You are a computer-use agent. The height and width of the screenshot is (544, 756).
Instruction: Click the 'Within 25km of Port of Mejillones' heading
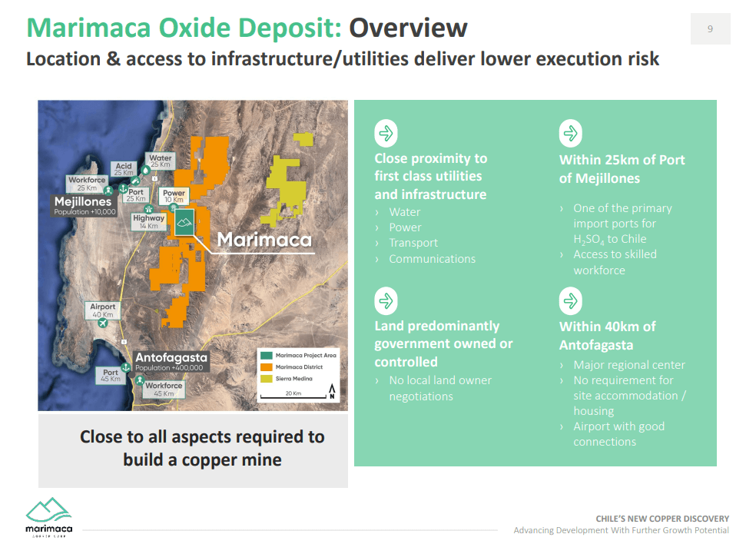point(622,169)
